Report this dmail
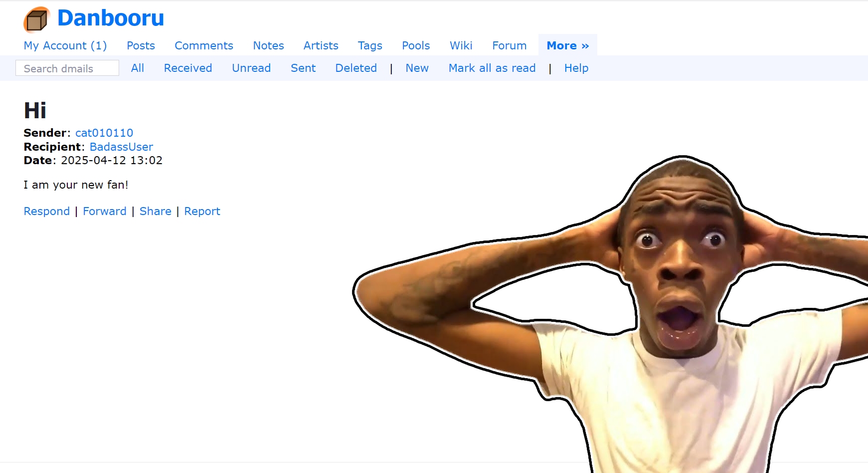Screen dimensions: 868x473 coord(202,211)
